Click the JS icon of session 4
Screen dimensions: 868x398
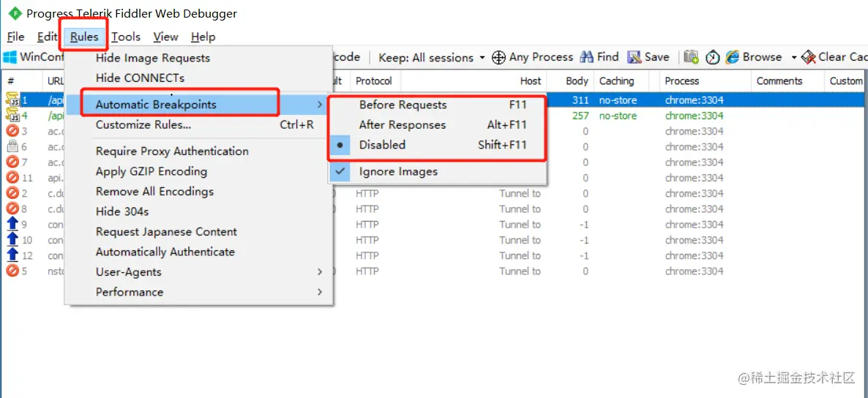point(12,116)
